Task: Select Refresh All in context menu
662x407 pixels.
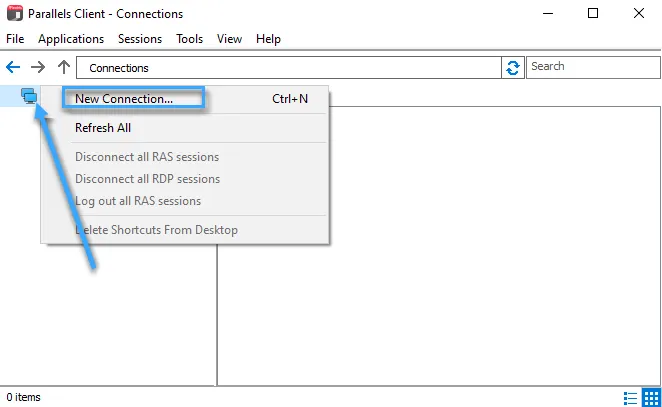Action: (185, 128)
